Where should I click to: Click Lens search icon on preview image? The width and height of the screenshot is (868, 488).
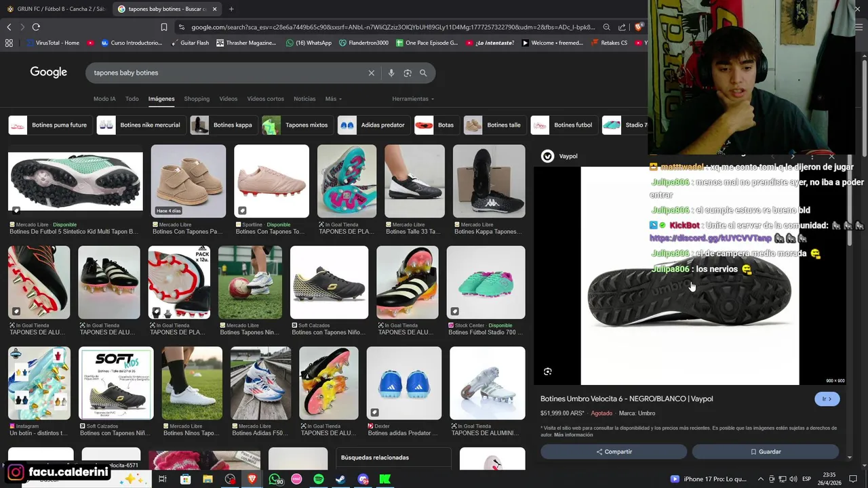click(548, 371)
